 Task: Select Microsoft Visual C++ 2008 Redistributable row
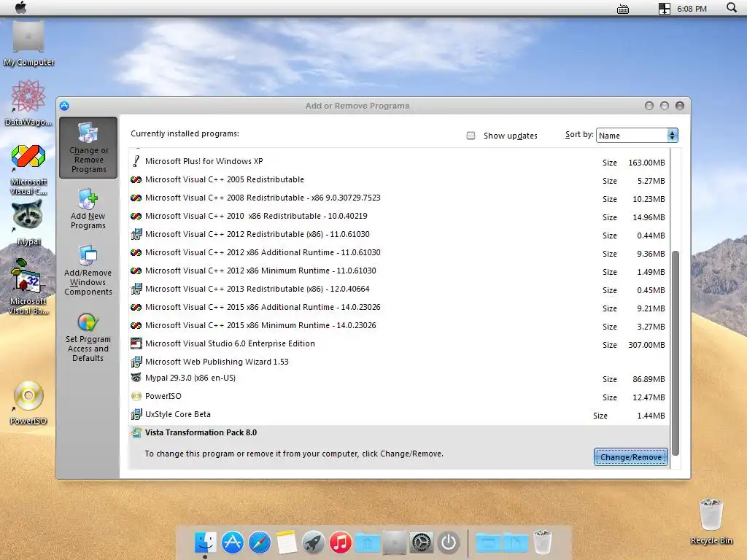pyautogui.click(x=399, y=198)
